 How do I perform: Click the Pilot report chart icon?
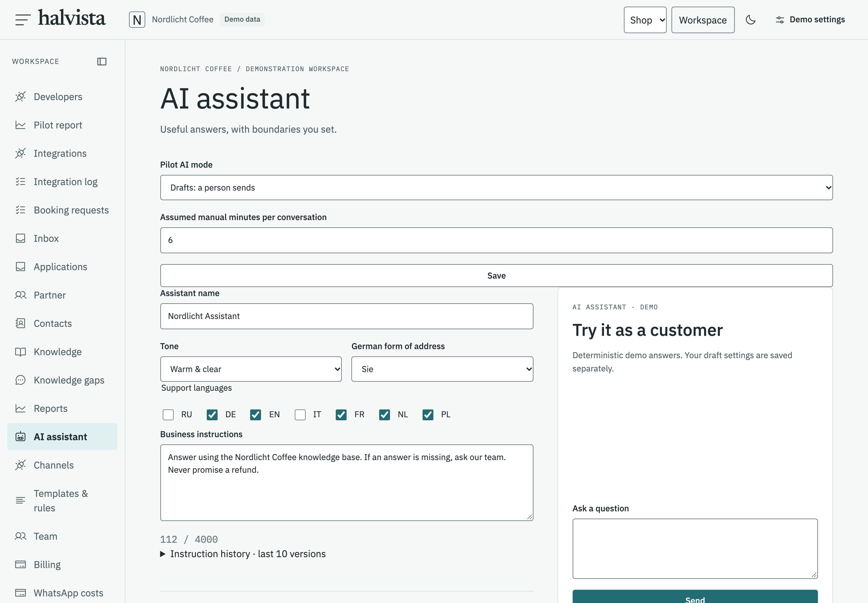(20, 125)
